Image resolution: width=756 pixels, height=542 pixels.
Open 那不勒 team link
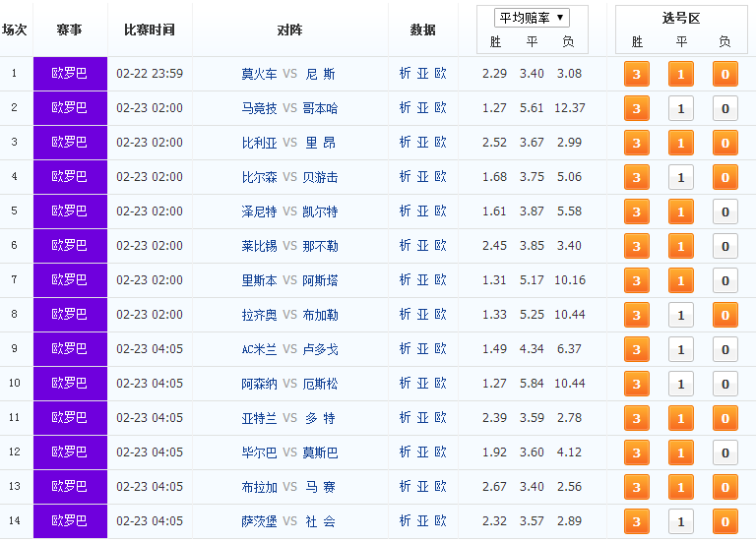pyautogui.click(x=320, y=246)
